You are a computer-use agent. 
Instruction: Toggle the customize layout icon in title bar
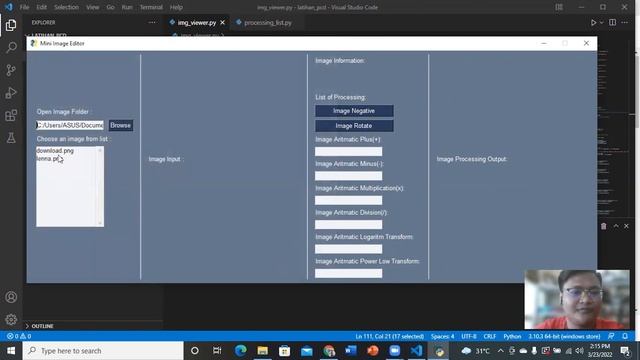559,7
